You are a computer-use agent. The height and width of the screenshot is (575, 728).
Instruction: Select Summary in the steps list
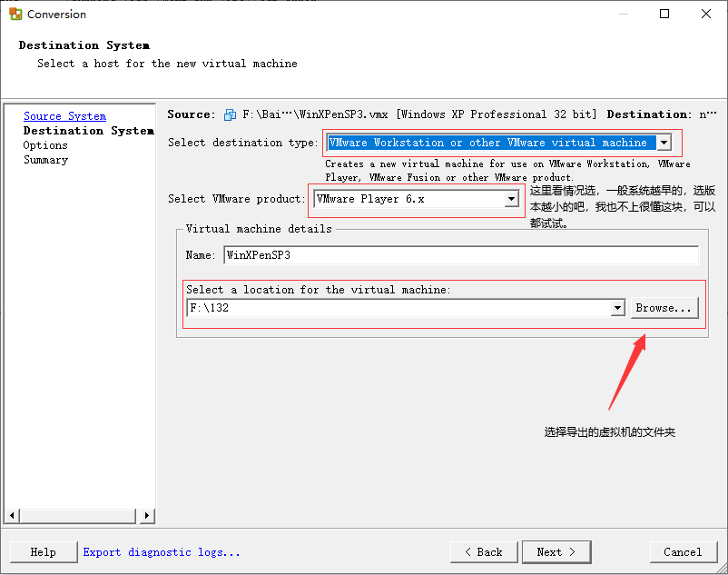45,160
